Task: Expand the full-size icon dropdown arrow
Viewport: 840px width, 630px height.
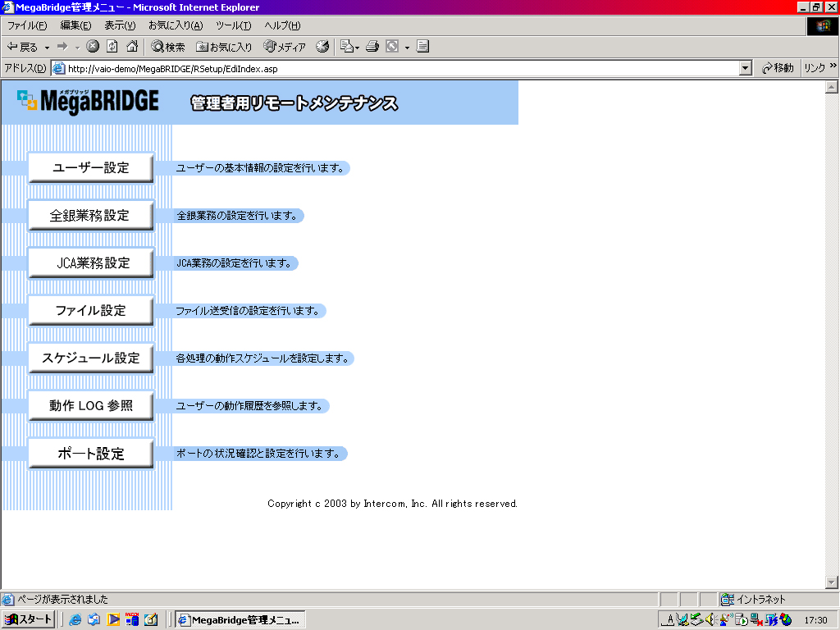Action: pos(407,48)
